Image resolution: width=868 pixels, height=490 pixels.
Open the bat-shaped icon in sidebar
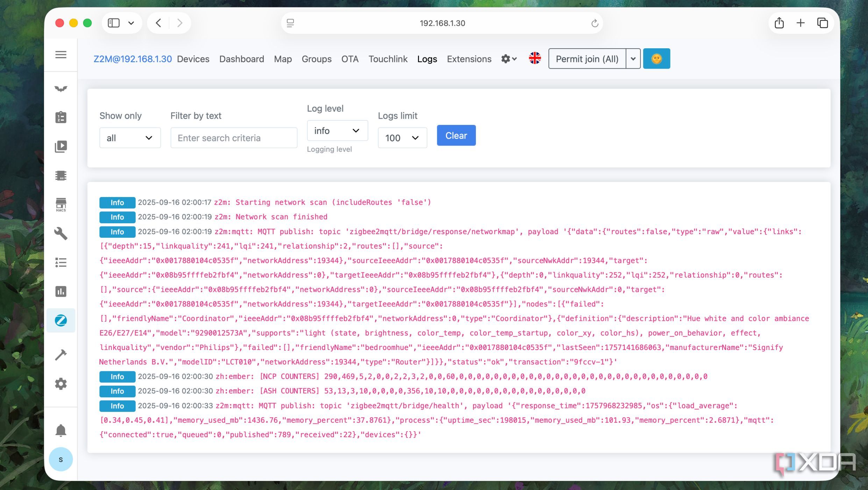coord(61,89)
